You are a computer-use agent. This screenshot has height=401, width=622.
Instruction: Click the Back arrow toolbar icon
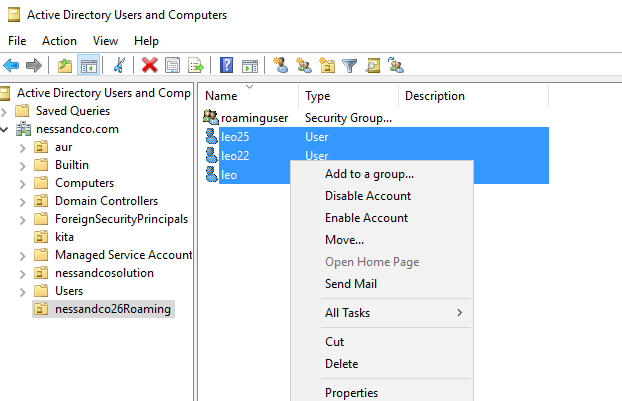(11, 65)
